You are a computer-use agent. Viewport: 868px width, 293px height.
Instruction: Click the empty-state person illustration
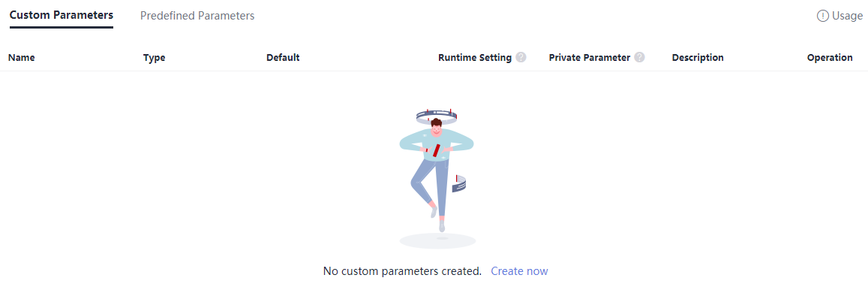click(x=437, y=178)
